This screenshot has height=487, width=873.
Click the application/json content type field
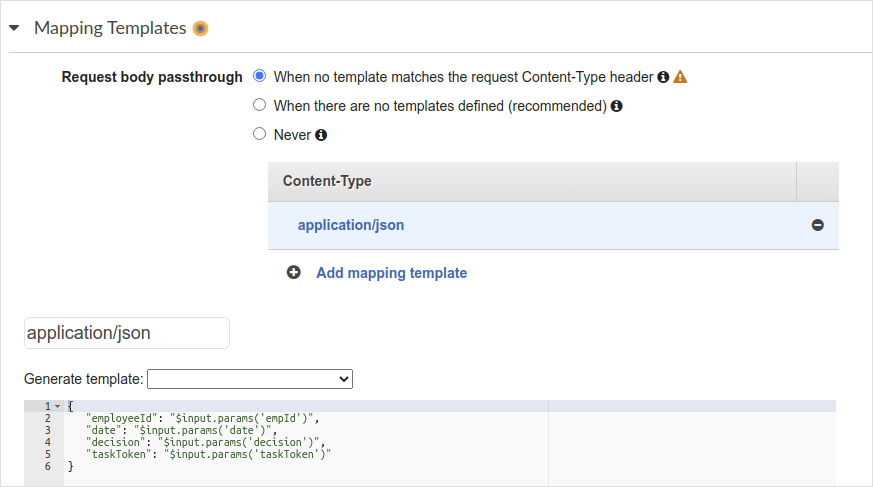tap(127, 333)
